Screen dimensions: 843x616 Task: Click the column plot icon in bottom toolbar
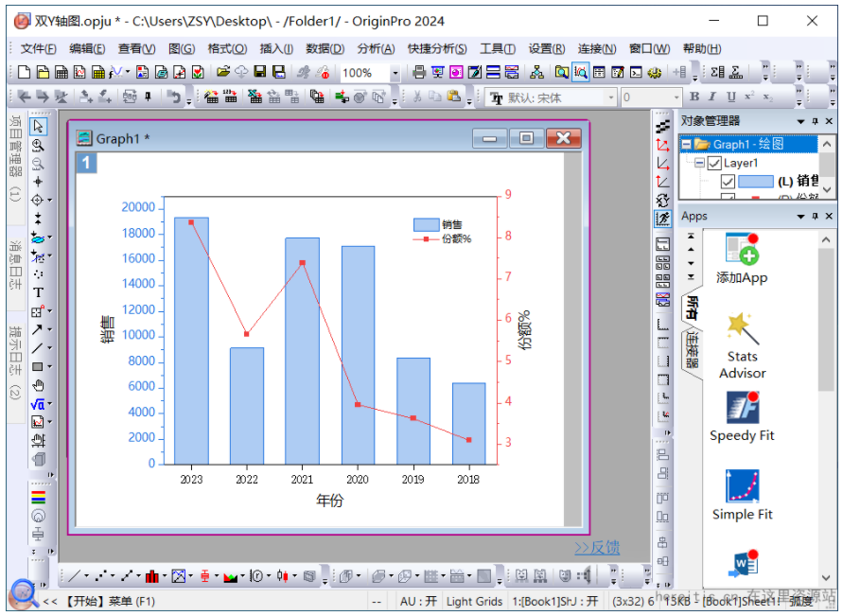tap(152, 576)
